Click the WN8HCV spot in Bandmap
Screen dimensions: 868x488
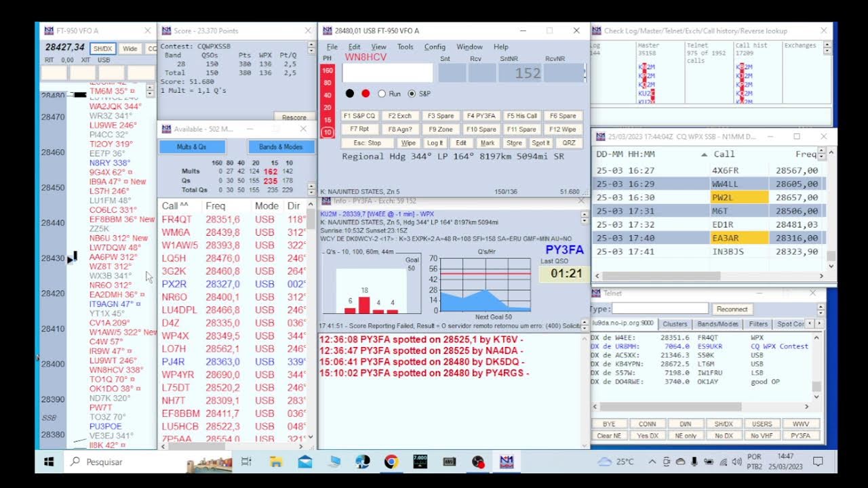(x=116, y=370)
